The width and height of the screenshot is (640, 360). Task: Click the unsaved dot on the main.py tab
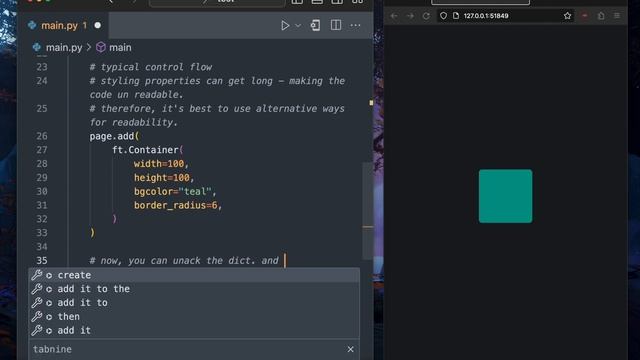[x=98, y=25]
